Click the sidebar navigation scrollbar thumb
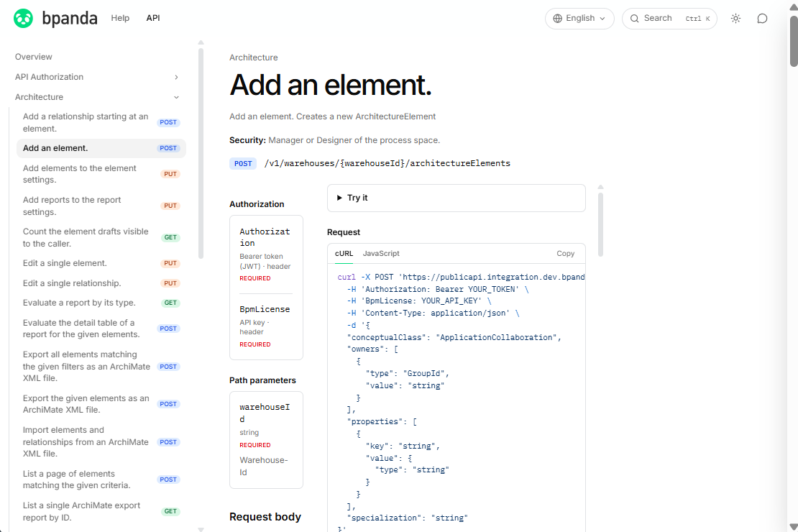Image resolution: width=798 pixels, height=532 pixels. coord(201,153)
